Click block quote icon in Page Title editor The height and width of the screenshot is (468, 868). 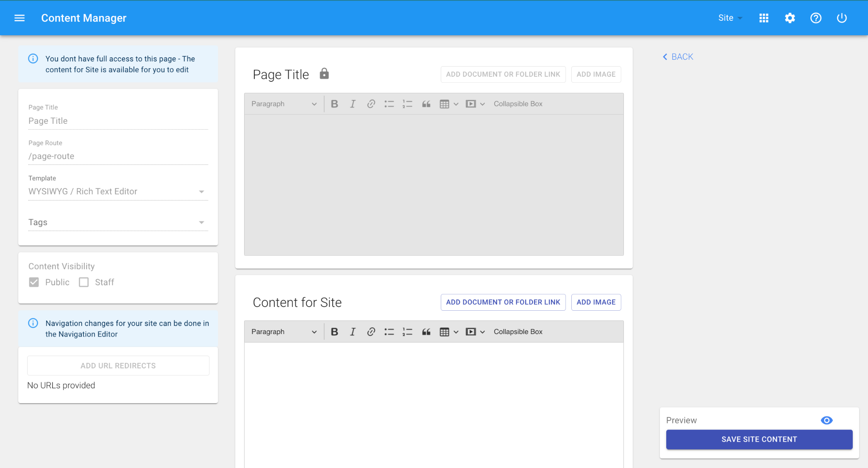point(426,104)
